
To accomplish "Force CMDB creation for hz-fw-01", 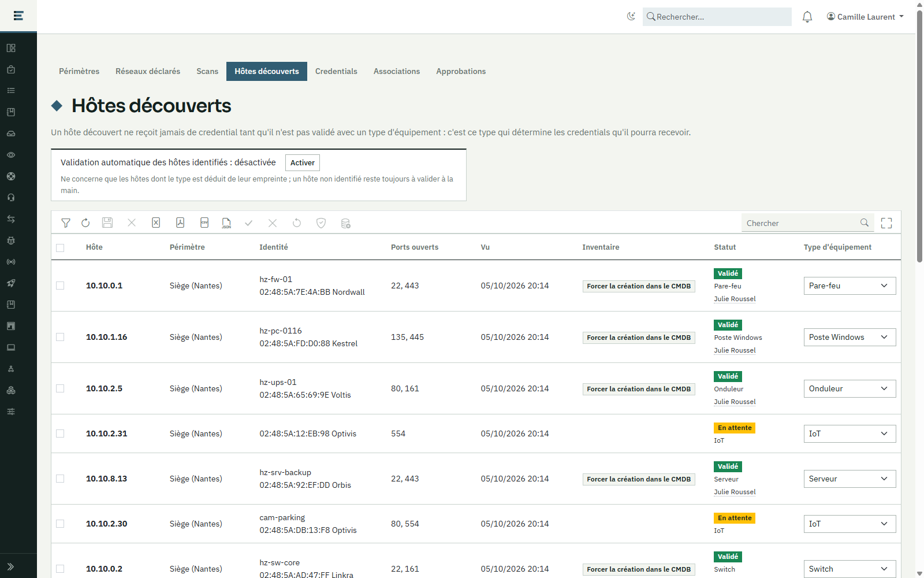I will pos(639,286).
